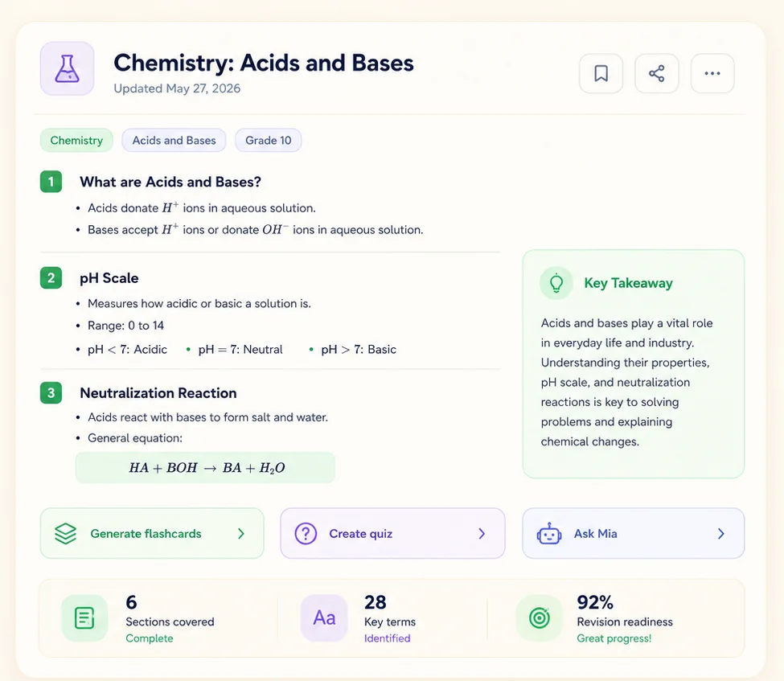Click the 'pH < 7: Acidic' text
Viewport: 784px width, 681px height.
pyautogui.click(x=127, y=350)
